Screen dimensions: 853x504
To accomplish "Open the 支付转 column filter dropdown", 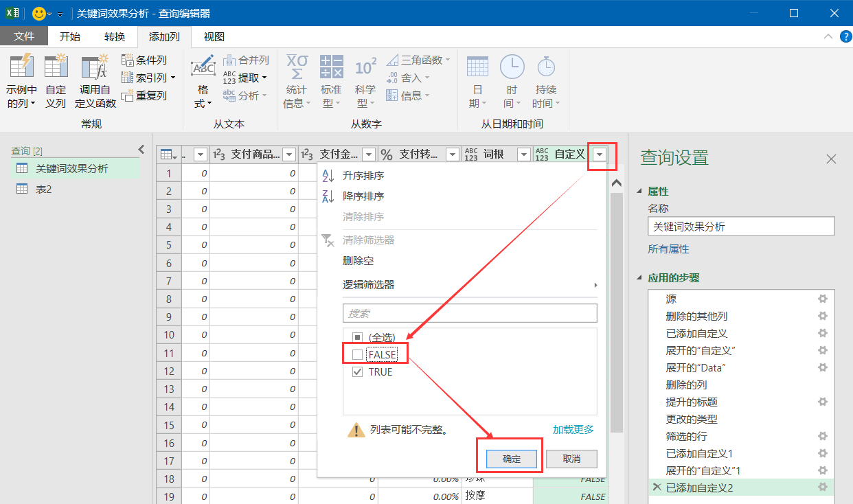I will 452,155.
